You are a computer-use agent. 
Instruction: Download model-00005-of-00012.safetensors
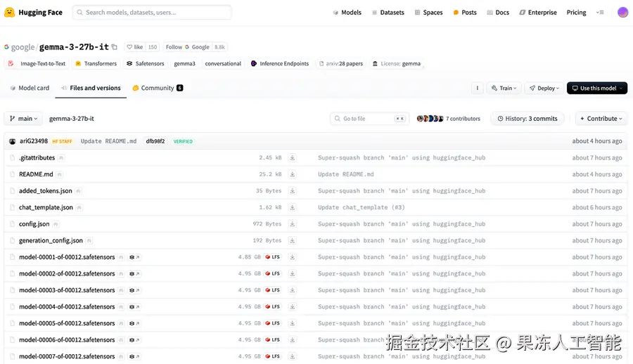coord(293,323)
